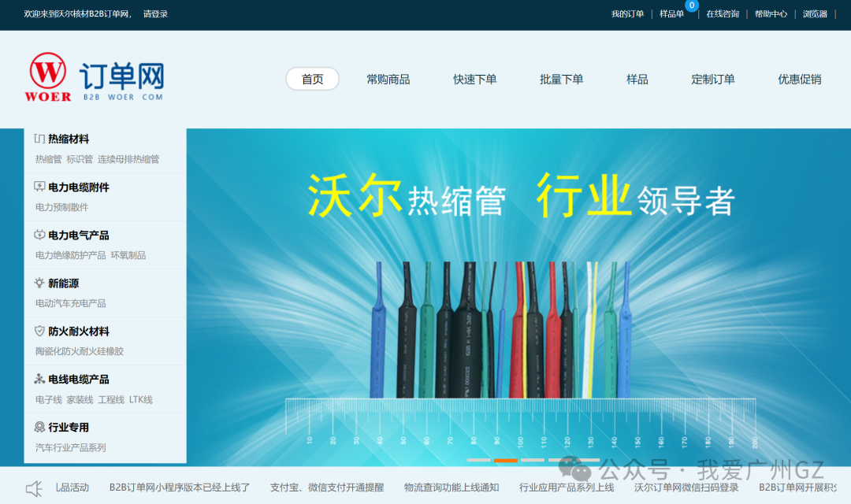Open notice 物流查询功能上线通知
Image resolution: width=851 pixels, height=504 pixels.
(x=452, y=487)
